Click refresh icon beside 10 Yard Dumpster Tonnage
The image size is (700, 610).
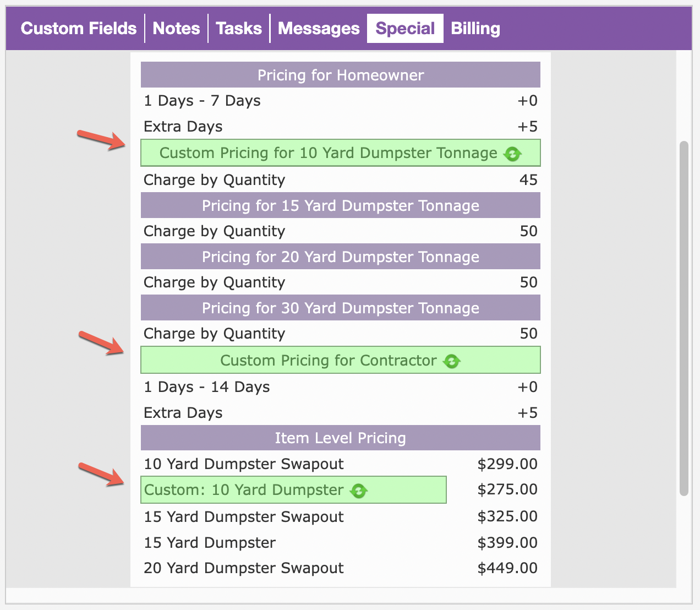coord(512,154)
